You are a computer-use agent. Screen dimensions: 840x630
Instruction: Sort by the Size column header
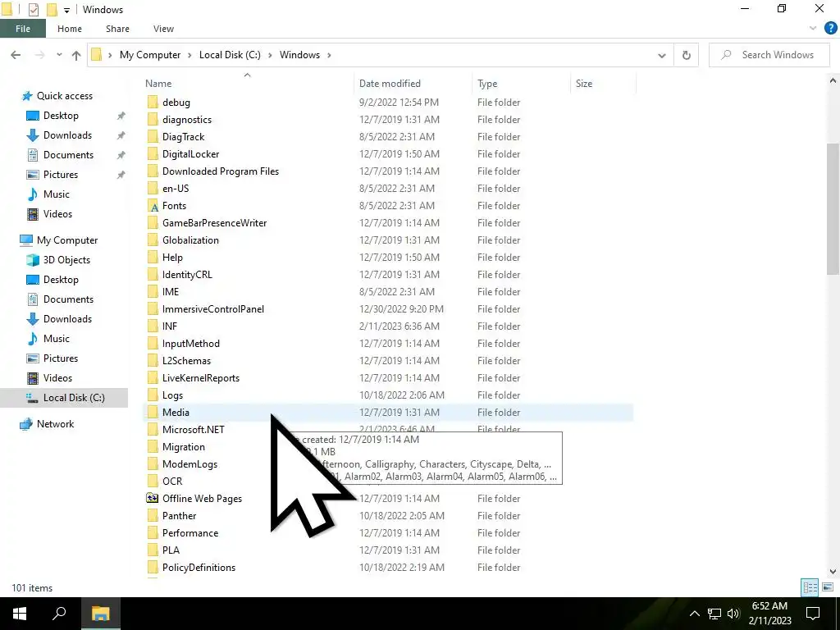[x=584, y=84]
